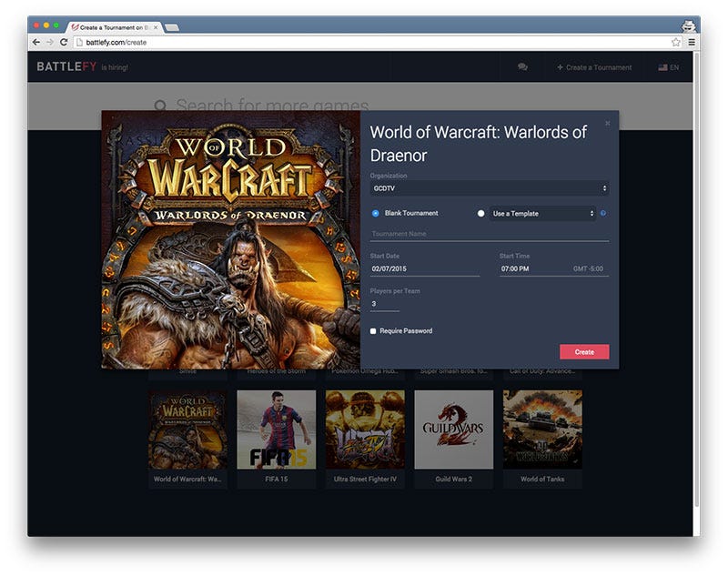Select the Blank Tournament radio button
This screenshot has height=576, width=728.
coord(375,214)
